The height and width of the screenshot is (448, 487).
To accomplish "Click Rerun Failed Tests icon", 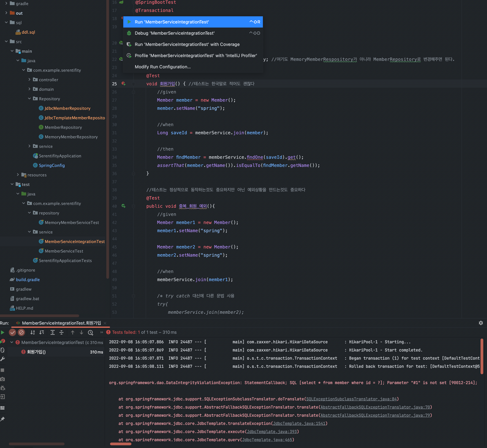I will (3, 341).
